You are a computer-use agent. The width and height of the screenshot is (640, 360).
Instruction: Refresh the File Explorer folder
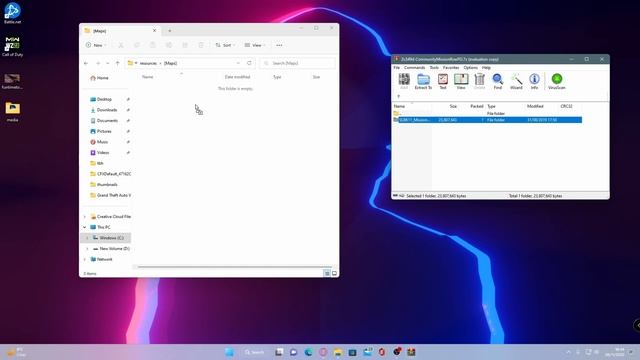pos(249,63)
